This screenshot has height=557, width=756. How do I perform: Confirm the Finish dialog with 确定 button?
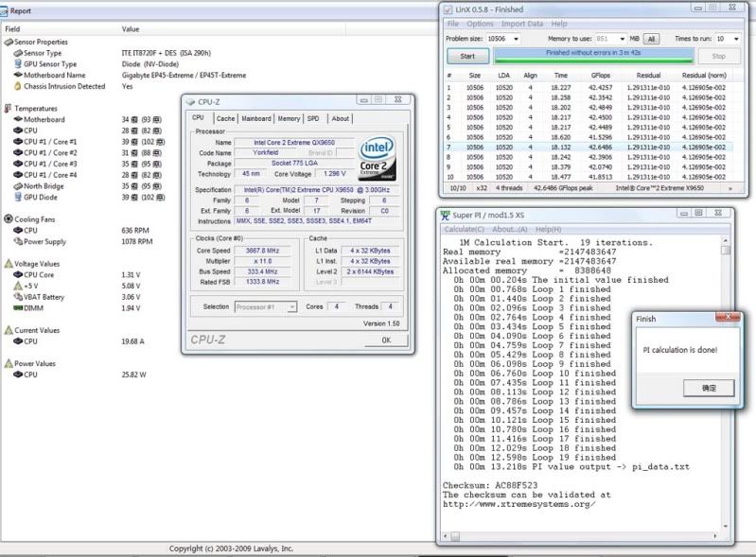click(x=709, y=388)
